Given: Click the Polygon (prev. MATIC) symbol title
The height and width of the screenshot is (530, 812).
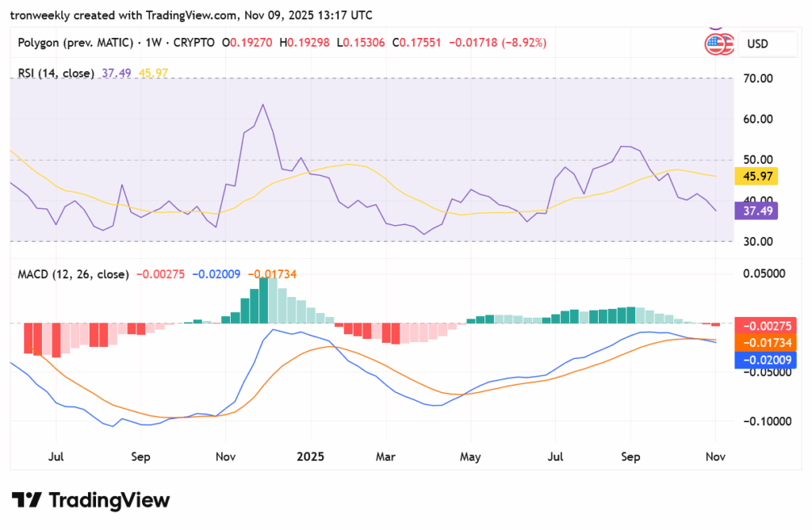Looking at the screenshot, I should [74, 42].
